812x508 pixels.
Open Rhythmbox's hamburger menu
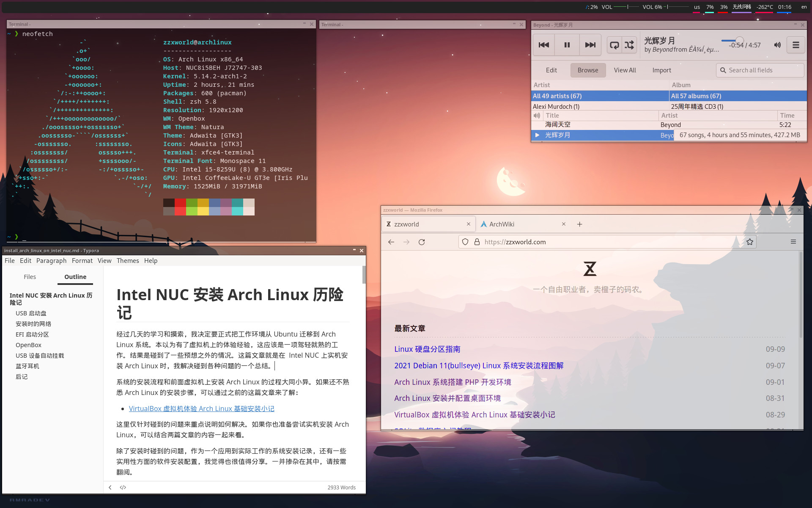tap(796, 44)
